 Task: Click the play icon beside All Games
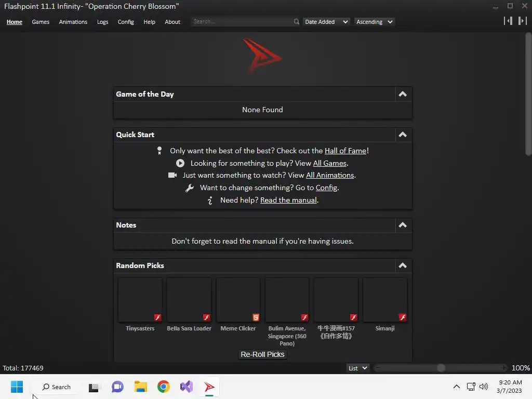click(180, 163)
